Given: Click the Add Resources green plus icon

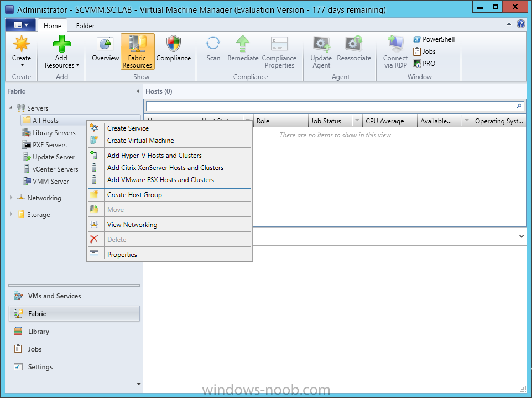Looking at the screenshot, I should point(61,44).
